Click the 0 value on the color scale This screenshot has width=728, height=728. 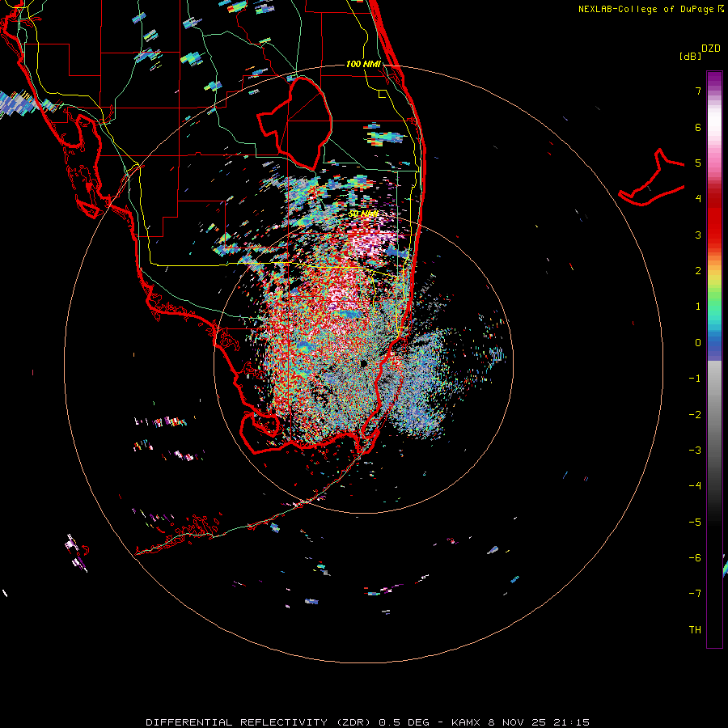click(698, 343)
